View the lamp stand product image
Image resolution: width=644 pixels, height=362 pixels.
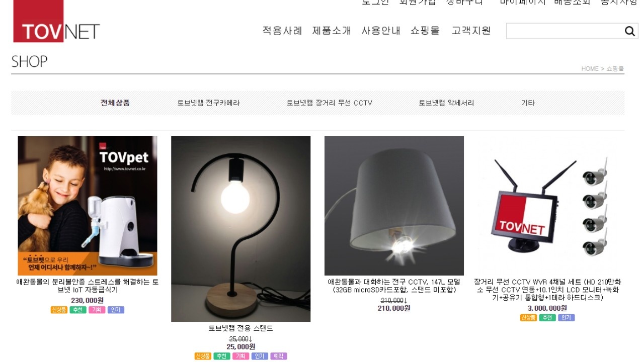click(241, 229)
